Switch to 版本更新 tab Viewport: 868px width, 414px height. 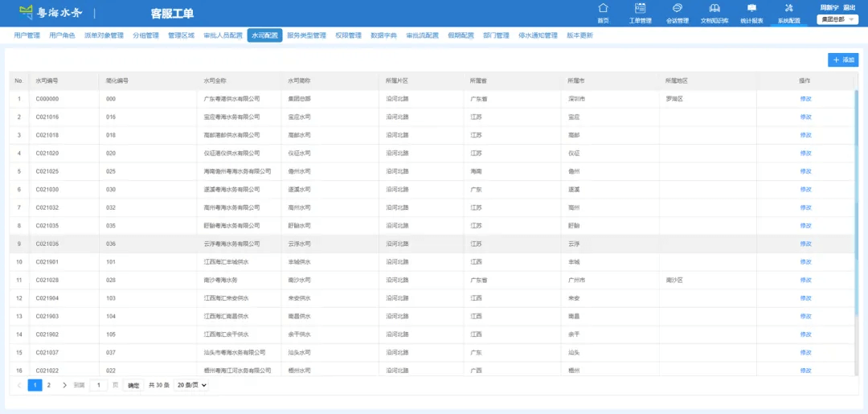579,35
